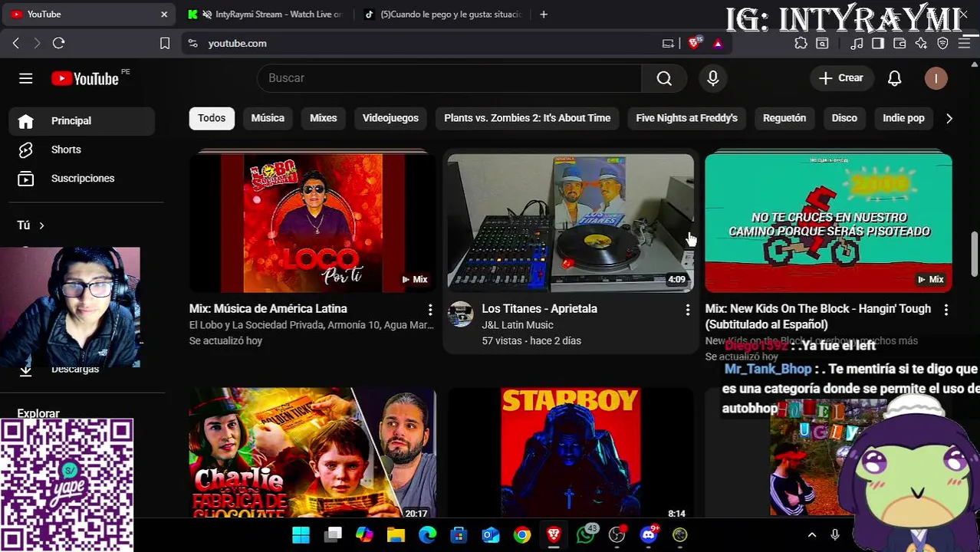Open the Charlie Fábrica de Chocolate thumbnail

point(312,453)
